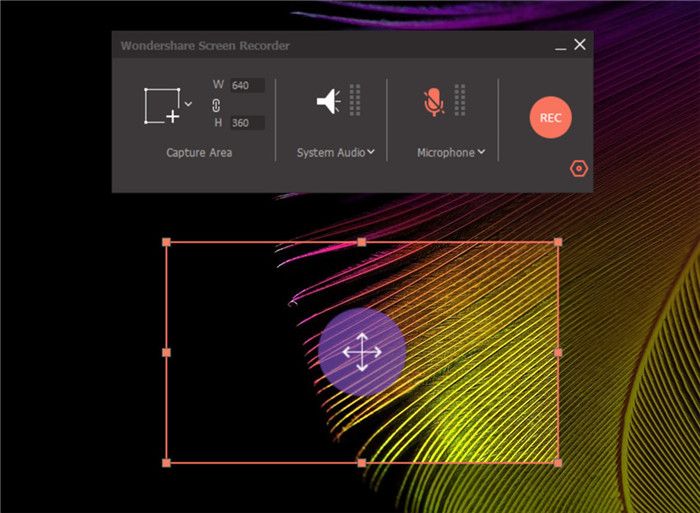Click the microphone level meter

point(460,100)
